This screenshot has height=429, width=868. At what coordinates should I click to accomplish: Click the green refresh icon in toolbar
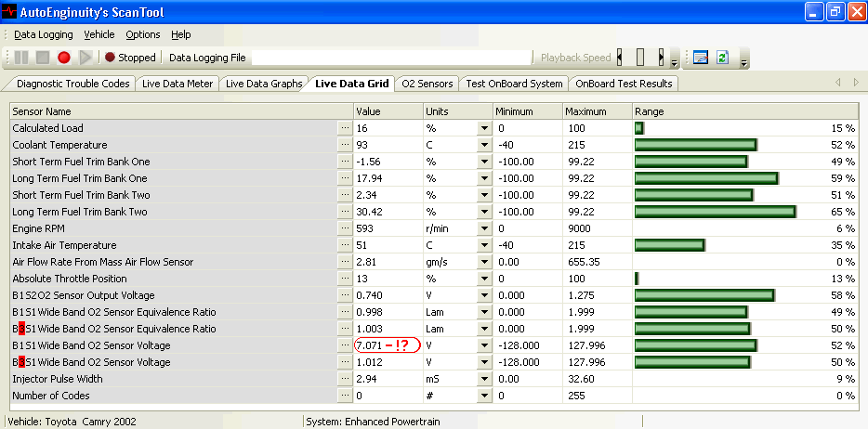(x=722, y=58)
